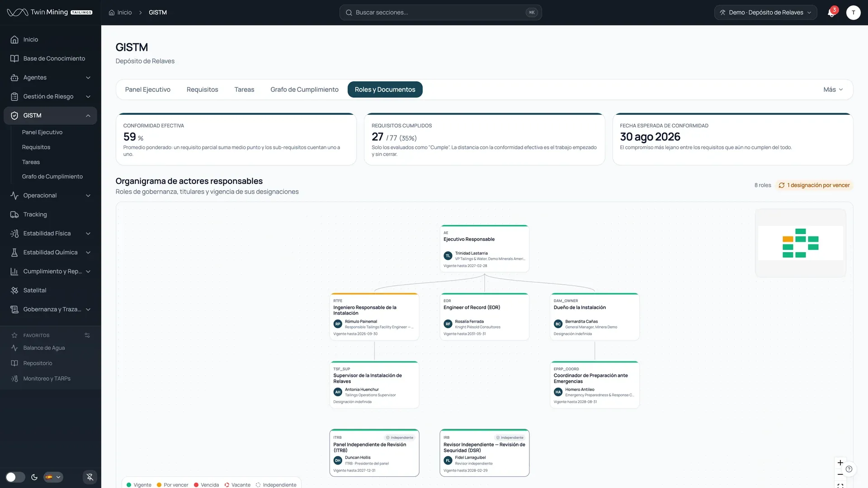Select Ingeniero Responsable de la Instalación card
Viewport: 868px width, 488px height.
click(374, 317)
